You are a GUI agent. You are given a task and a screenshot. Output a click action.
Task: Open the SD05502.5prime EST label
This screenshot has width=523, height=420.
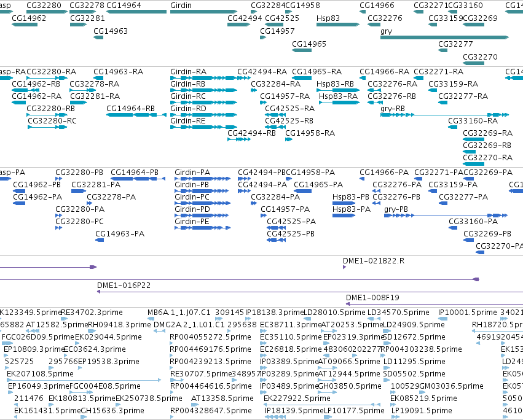(414, 374)
